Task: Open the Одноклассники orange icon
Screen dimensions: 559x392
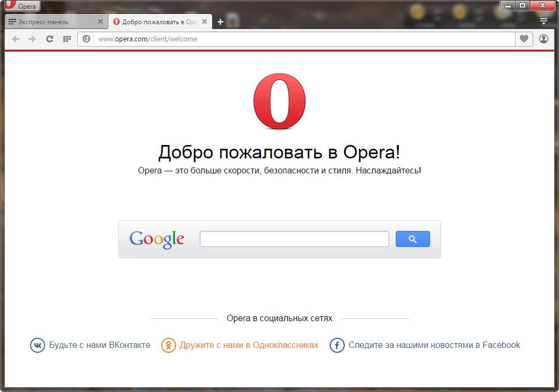Action: [x=168, y=345]
